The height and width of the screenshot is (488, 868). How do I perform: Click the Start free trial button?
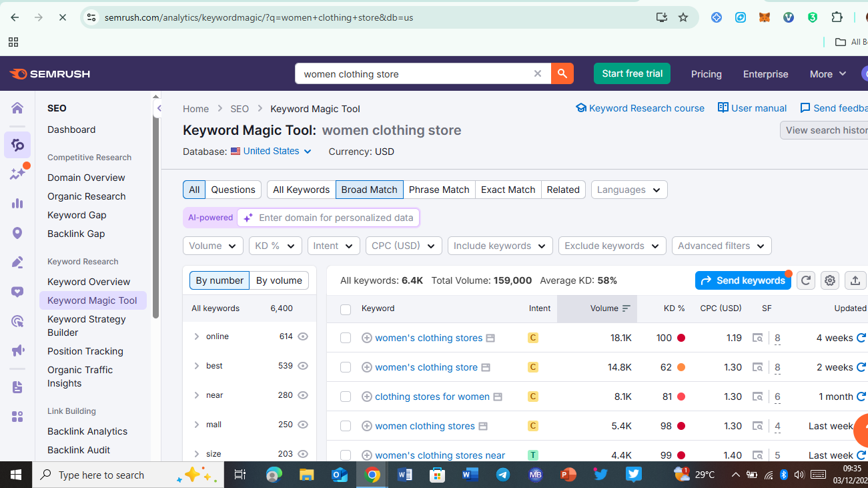point(632,73)
